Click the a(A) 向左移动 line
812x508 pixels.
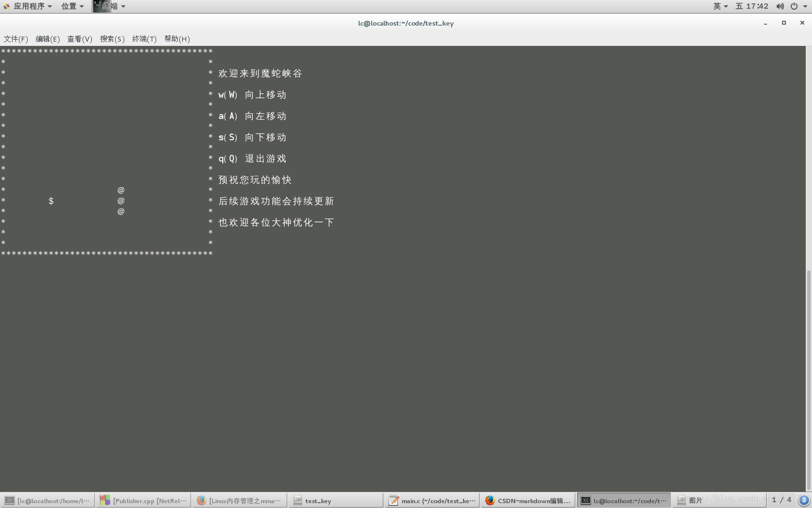252,116
